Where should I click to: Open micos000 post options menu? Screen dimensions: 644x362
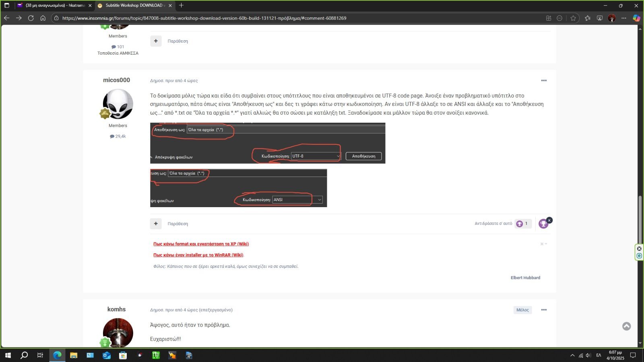(x=544, y=80)
